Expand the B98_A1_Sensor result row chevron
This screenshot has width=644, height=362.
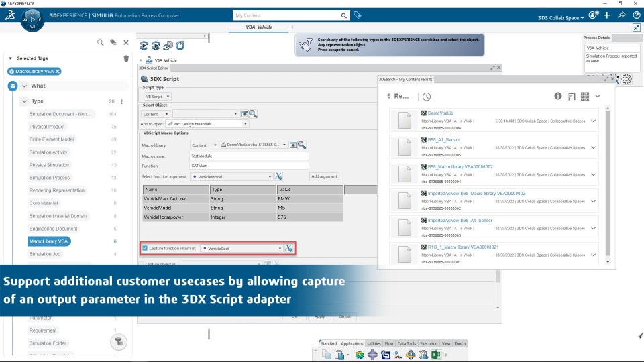point(593,147)
